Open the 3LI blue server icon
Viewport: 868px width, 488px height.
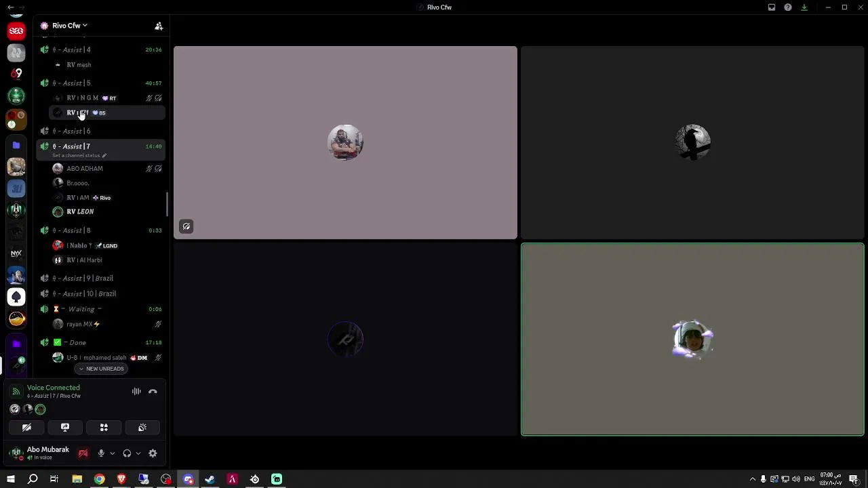click(x=16, y=188)
